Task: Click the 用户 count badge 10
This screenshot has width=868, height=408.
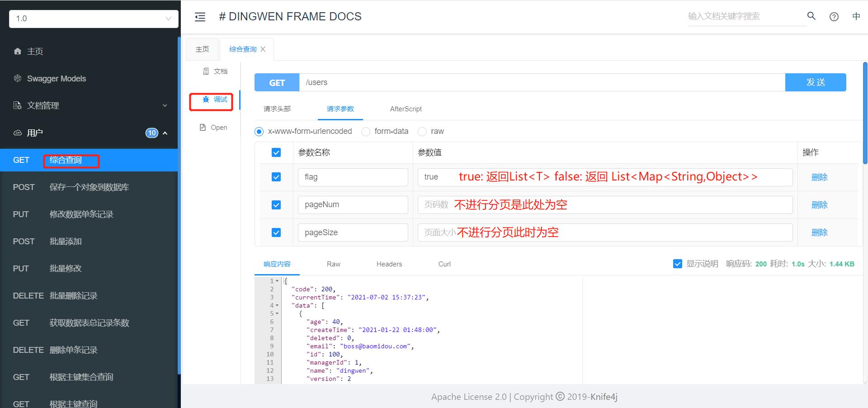Action: 152,133
